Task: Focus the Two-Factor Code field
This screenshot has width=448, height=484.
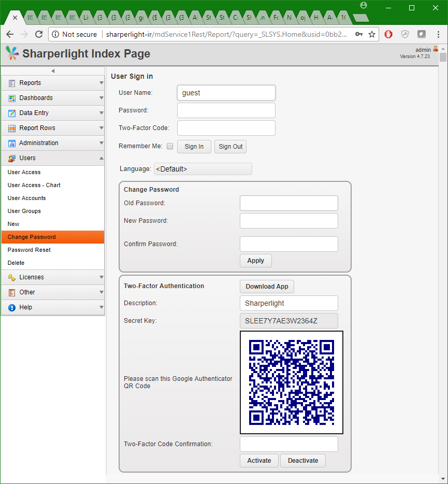Action: point(226,128)
